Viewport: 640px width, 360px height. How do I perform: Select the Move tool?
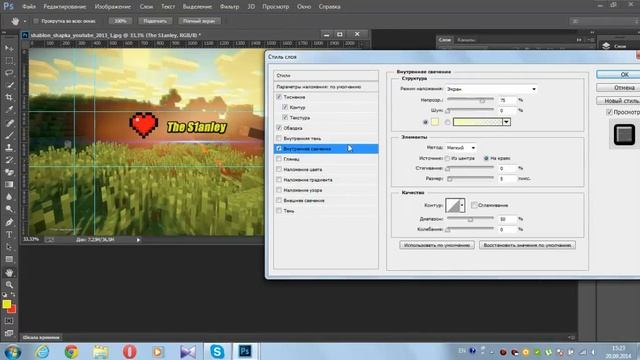click(x=9, y=48)
